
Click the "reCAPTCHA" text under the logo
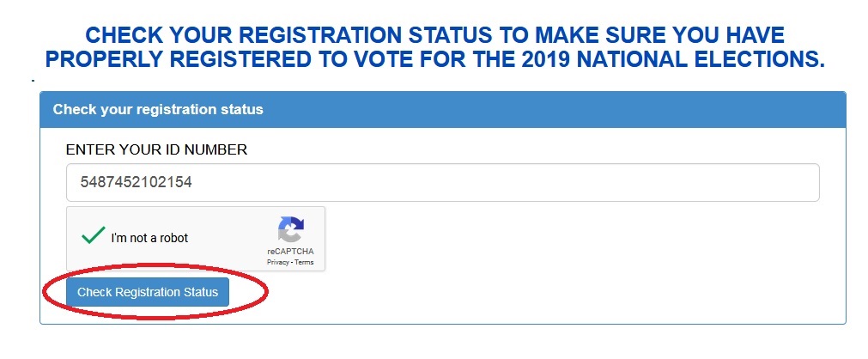click(290, 251)
